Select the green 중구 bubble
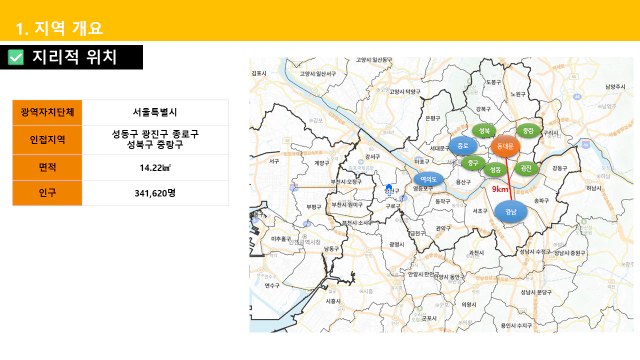 coord(473,163)
